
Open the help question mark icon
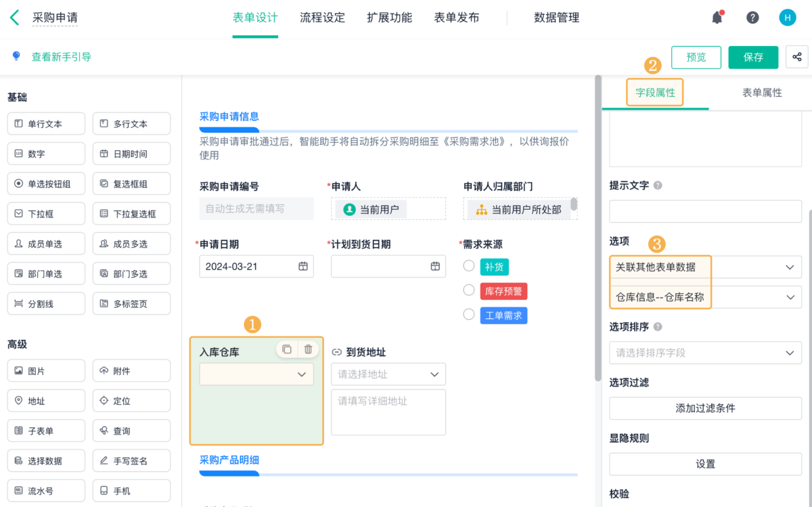tap(752, 18)
